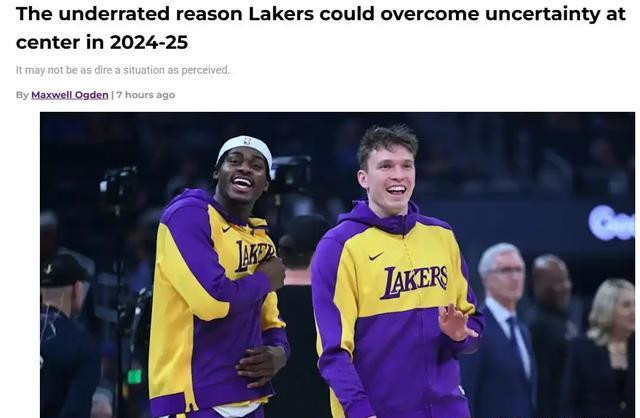Open author Maxwell Ogden's profile link

point(70,95)
